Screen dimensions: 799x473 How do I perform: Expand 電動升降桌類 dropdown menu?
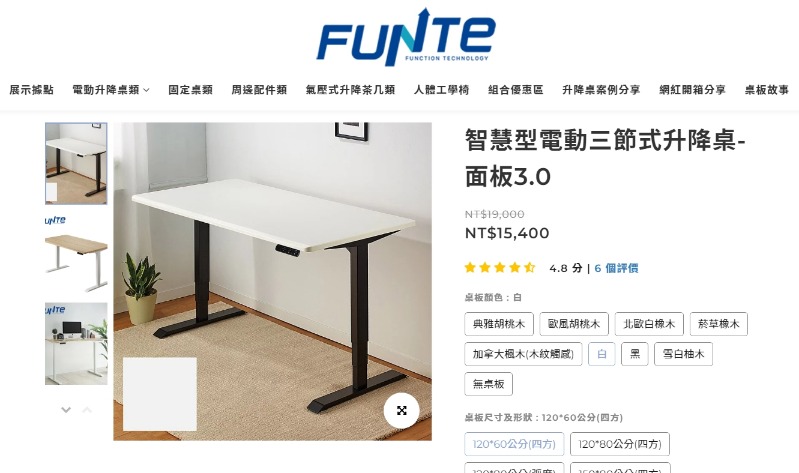[x=111, y=90]
